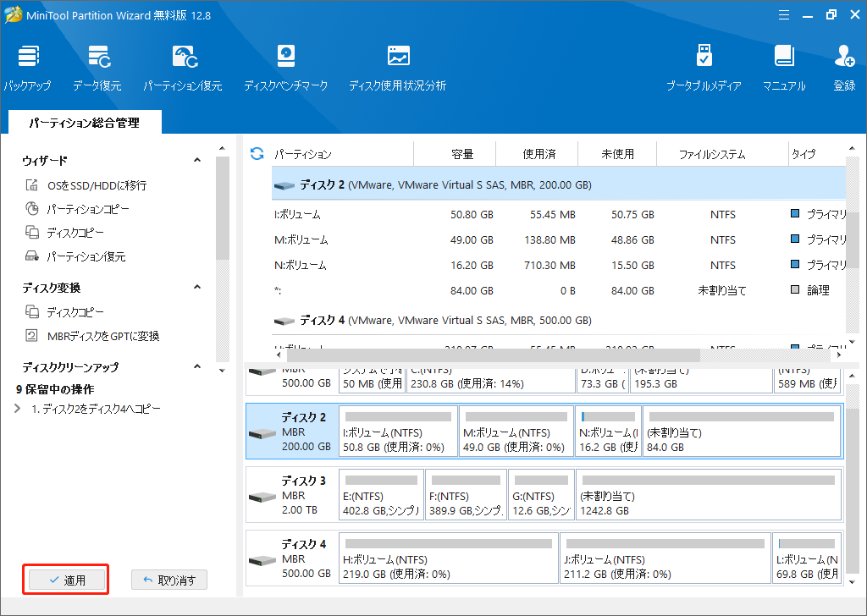This screenshot has width=867, height=616.
Task: Select M:ボリューム(NTFS) block on Disk 2 map
Action: [516, 431]
